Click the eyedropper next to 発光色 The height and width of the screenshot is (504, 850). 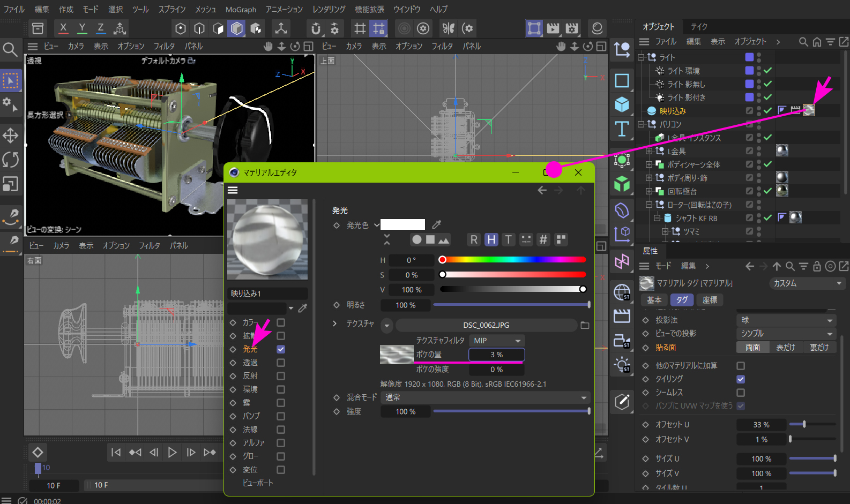coord(437,224)
